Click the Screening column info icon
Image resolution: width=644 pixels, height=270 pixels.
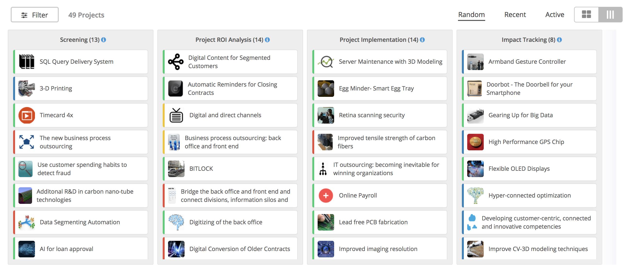103,40
